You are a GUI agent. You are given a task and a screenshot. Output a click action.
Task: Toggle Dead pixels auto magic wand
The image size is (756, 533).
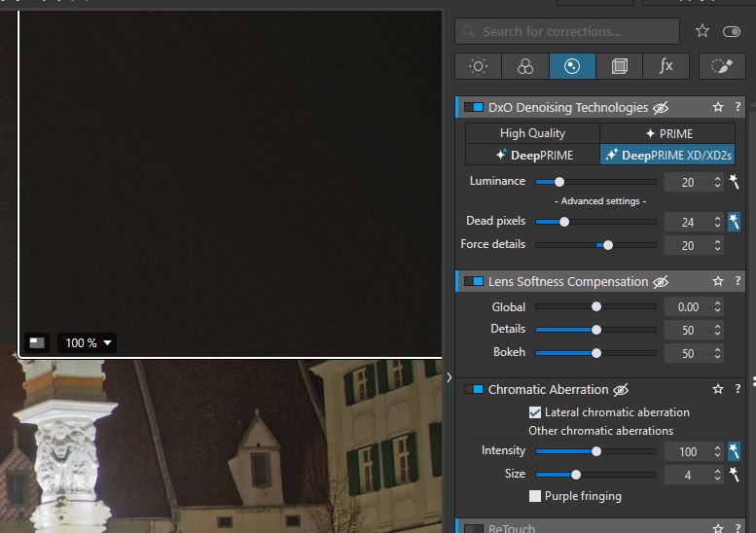click(734, 222)
